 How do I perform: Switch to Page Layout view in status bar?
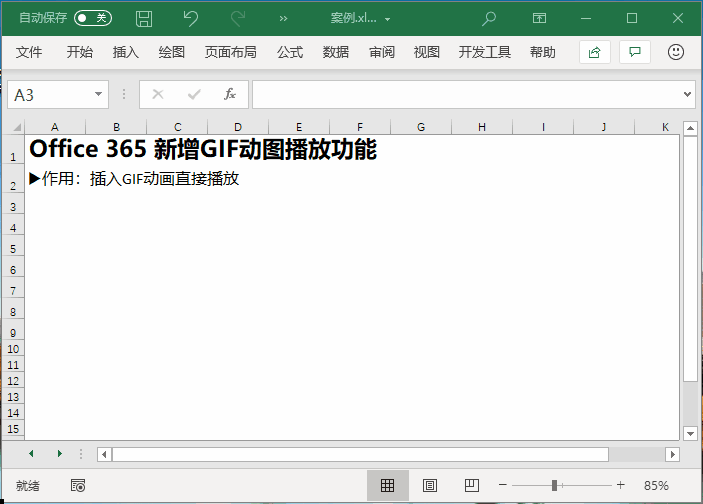click(430, 485)
